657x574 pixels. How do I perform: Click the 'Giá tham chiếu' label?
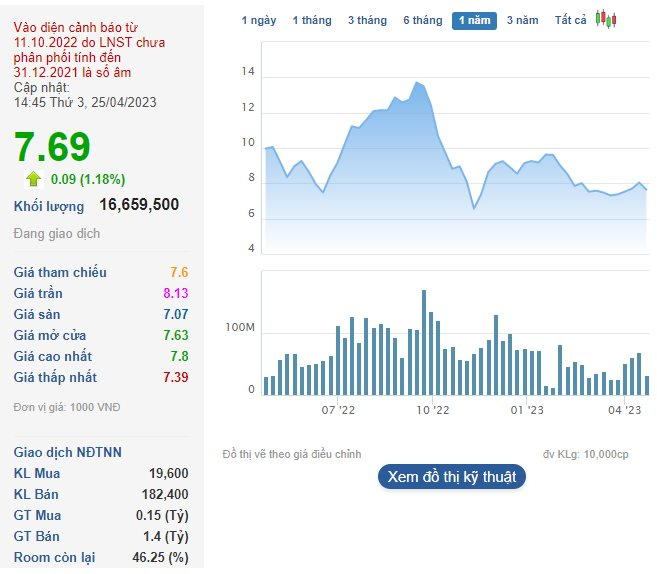(x=60, y=272)
